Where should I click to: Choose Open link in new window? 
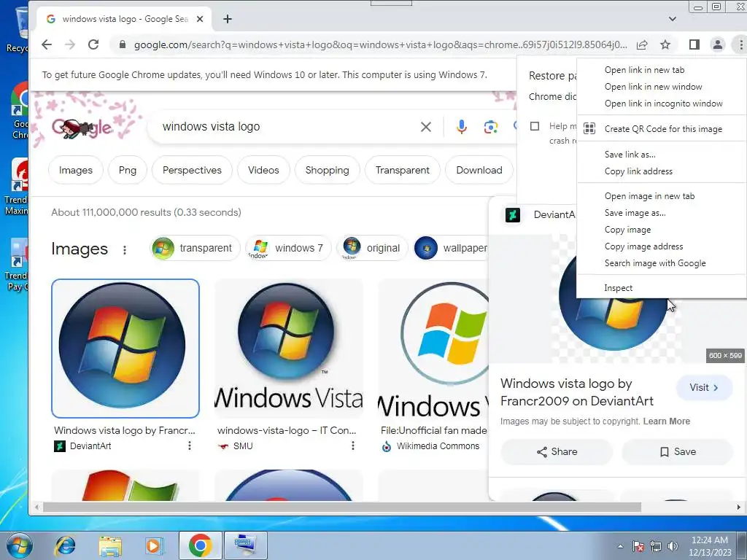point(661,87)
